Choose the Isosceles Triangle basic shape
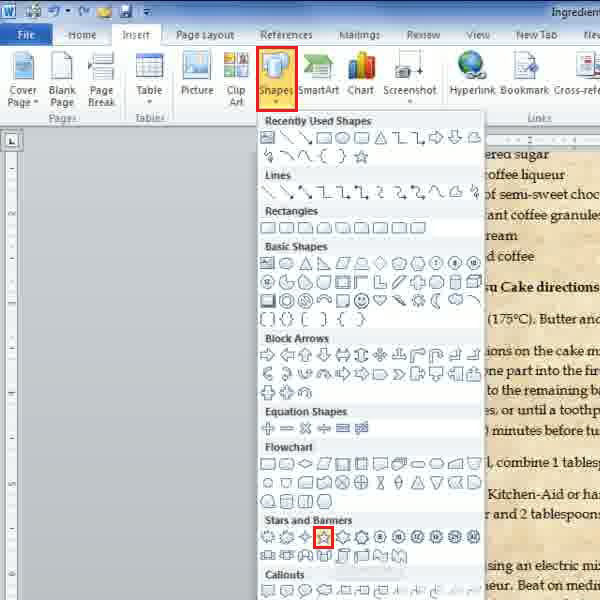Image resolution: width=600 pixels, height=600 pixels. pos(305,263)
